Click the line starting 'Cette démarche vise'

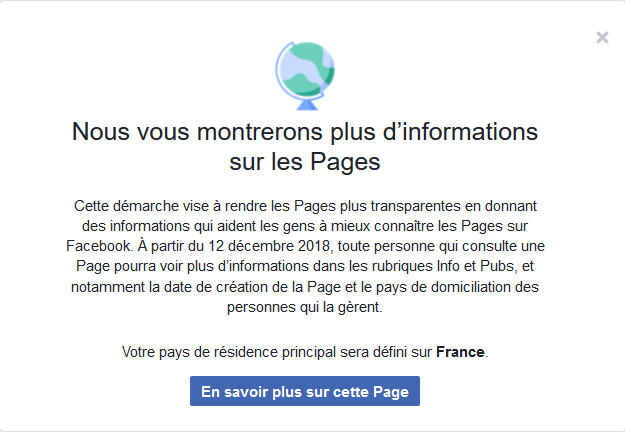coord(304,204)
